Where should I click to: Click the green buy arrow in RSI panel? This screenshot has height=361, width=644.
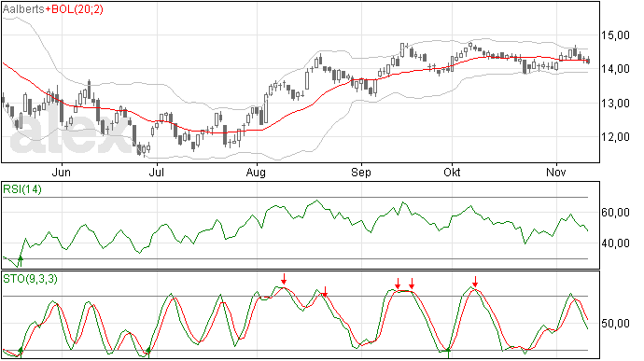click(x=21, y=261)
